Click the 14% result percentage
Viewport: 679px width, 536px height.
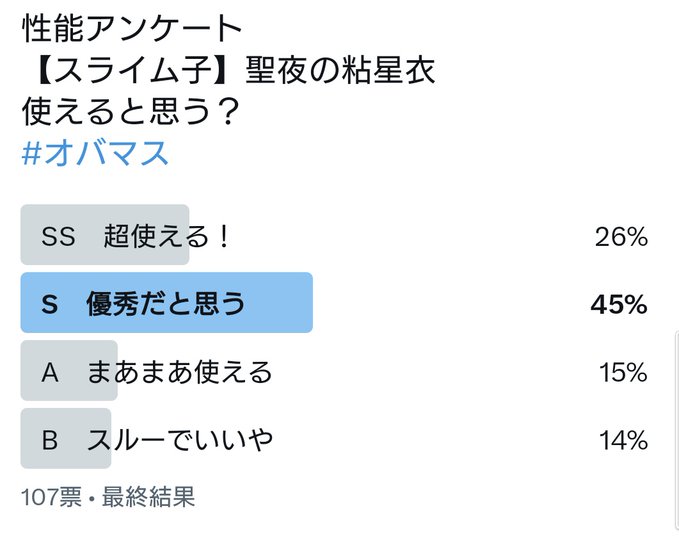623,440
